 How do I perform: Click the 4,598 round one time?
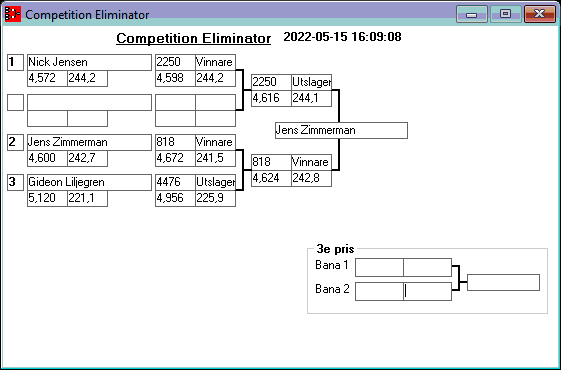tap(175, 78)
